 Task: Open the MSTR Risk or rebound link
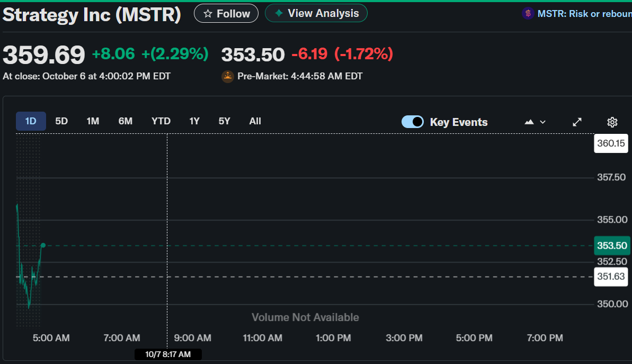click(x=584, y=14)
